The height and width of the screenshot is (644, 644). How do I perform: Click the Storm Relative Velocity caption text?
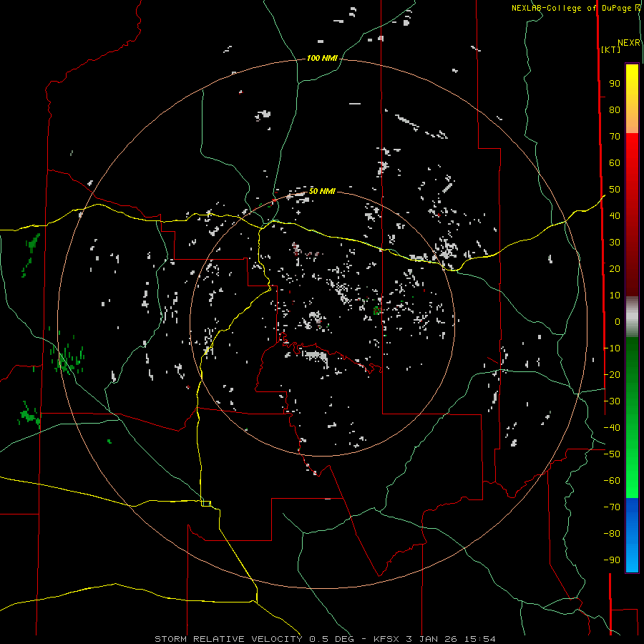(x=326, y=639)
